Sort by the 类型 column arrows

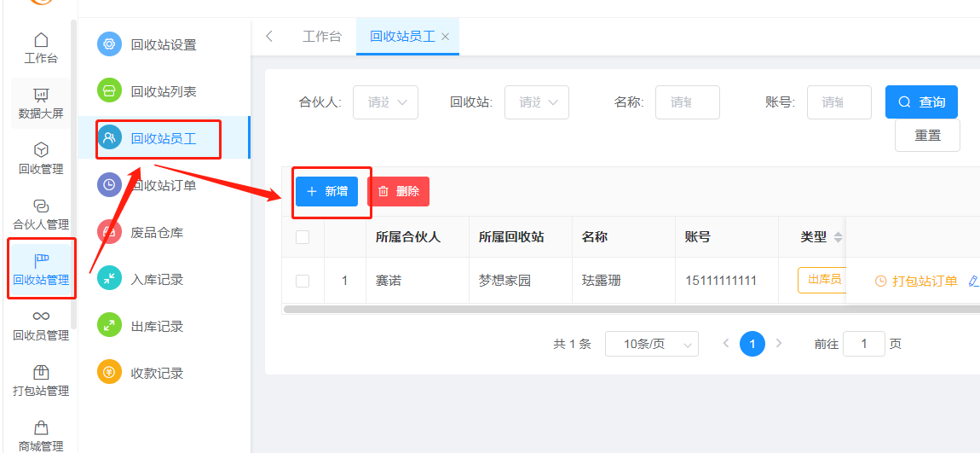[x=839, y=237]
